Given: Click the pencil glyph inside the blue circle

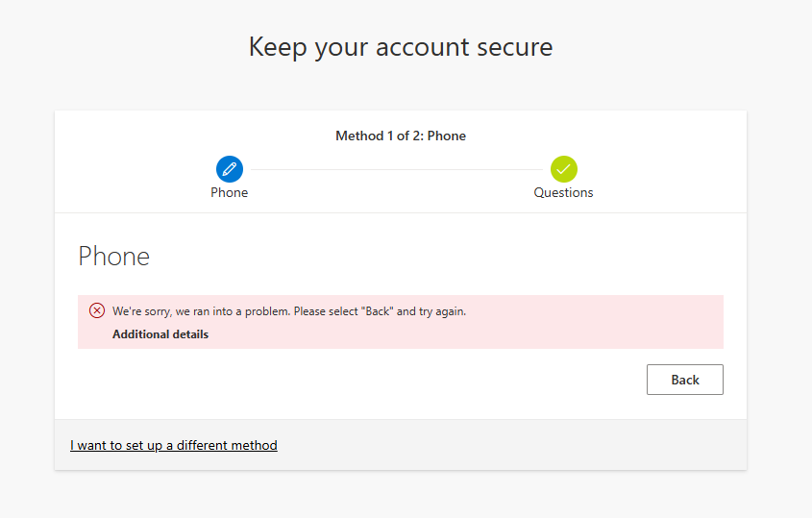Looking at the screenshot, I should [x=230, y=169].
